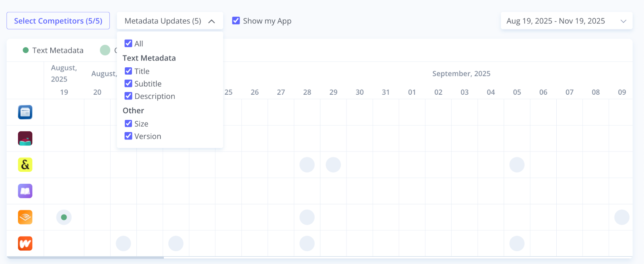644x264 pixels.
Task: Click the purple open book app icon
Action: coord(25,191)
